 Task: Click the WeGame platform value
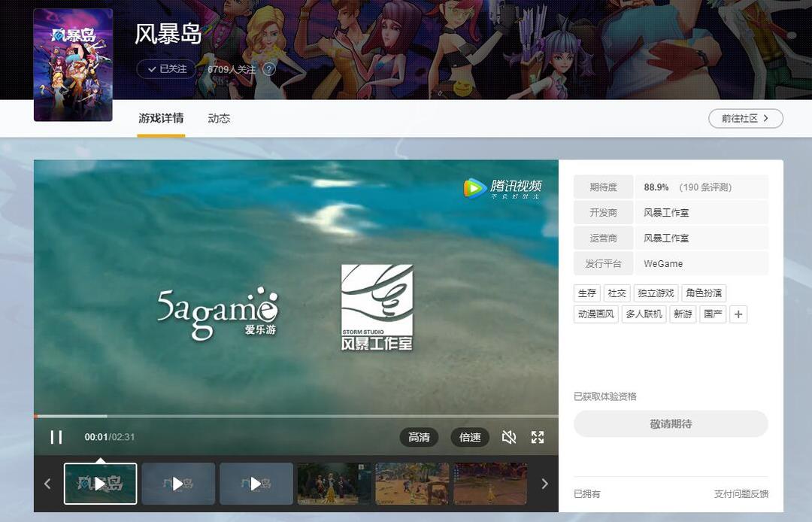click(x=663, y=263)
